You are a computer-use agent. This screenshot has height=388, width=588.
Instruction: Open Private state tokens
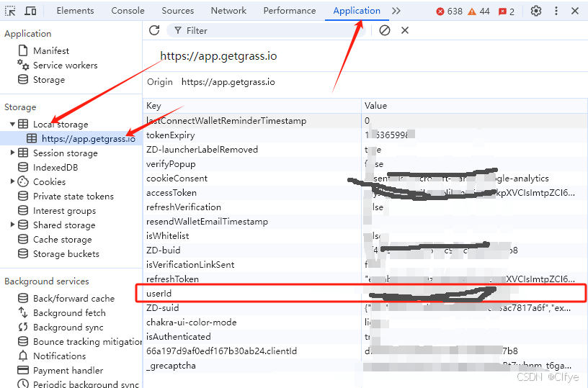tap(73, 197)
